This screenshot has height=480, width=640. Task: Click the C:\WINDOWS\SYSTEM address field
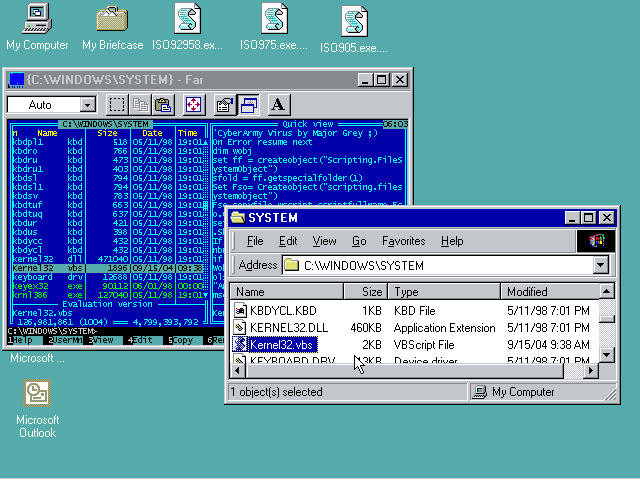click(445, 265)
